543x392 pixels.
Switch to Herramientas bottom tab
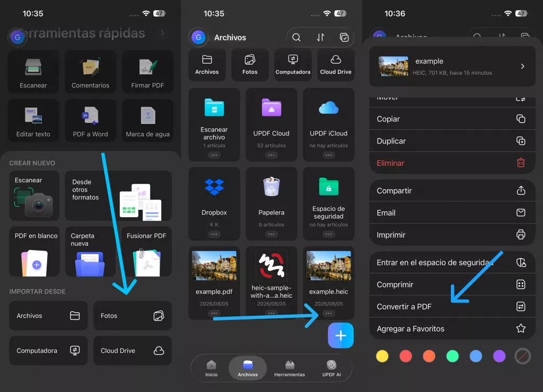290,369
